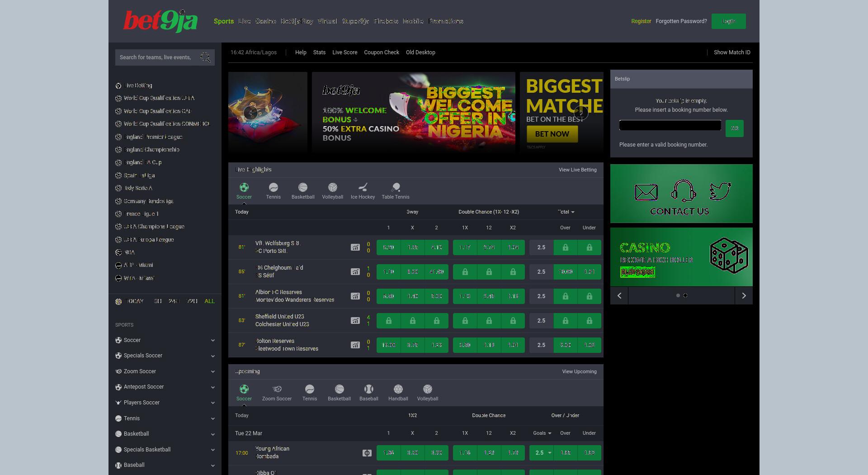868x475 pixels.
Task: Click Forgotten Password link
Action: 681,21
